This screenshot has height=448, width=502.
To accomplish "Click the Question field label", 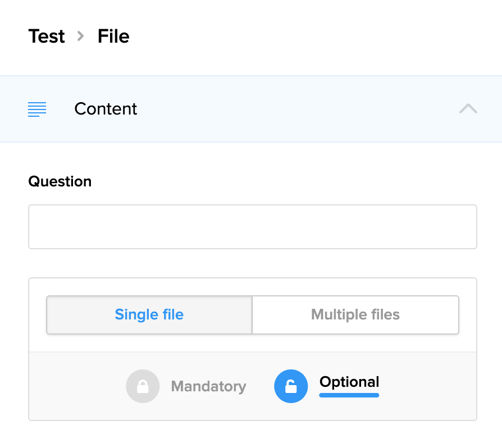I will pos(60,182).
